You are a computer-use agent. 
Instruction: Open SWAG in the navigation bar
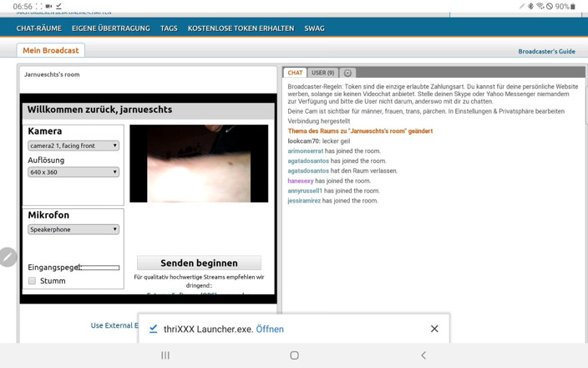tap(314, 28)
